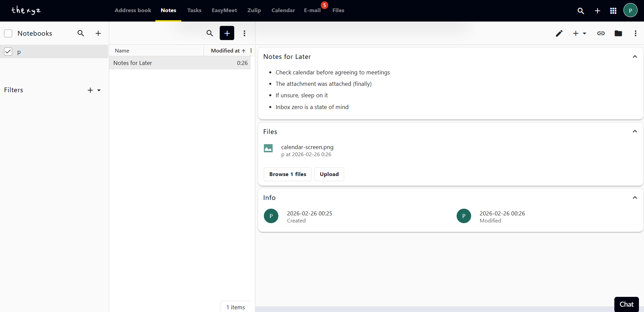Click the folder icon in note toolbar
644x312 pixels.
click(x=618, y=33)
